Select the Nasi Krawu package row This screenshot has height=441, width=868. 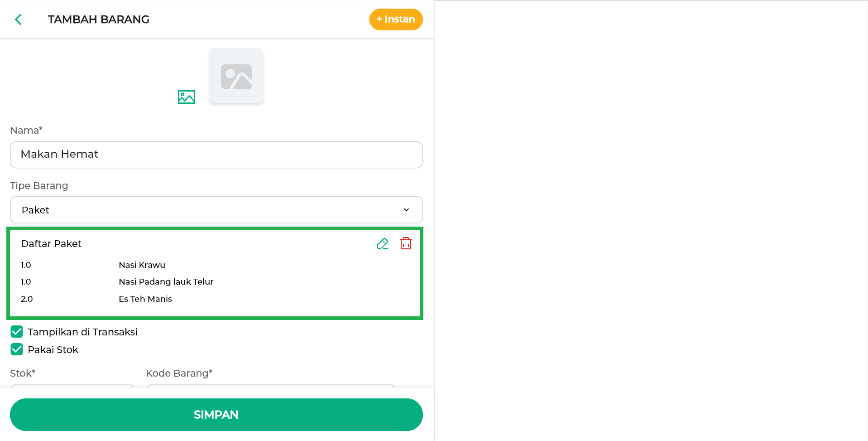(x=142, y=265)
